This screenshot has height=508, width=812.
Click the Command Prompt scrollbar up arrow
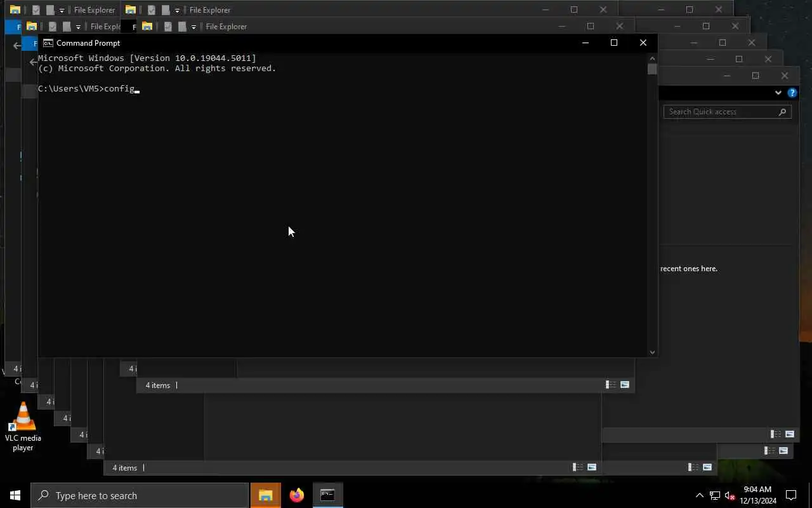tap(652, 58)
